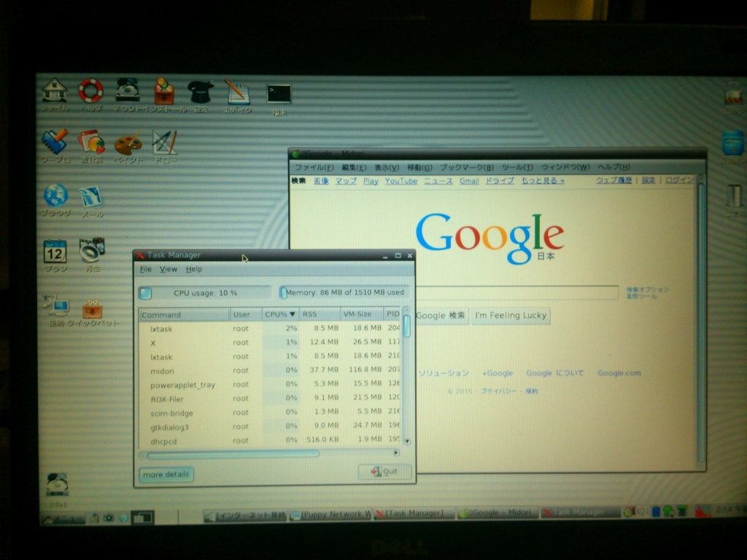
Task: Expand the もっと見る » link on Google
Action: pos(543,181)
